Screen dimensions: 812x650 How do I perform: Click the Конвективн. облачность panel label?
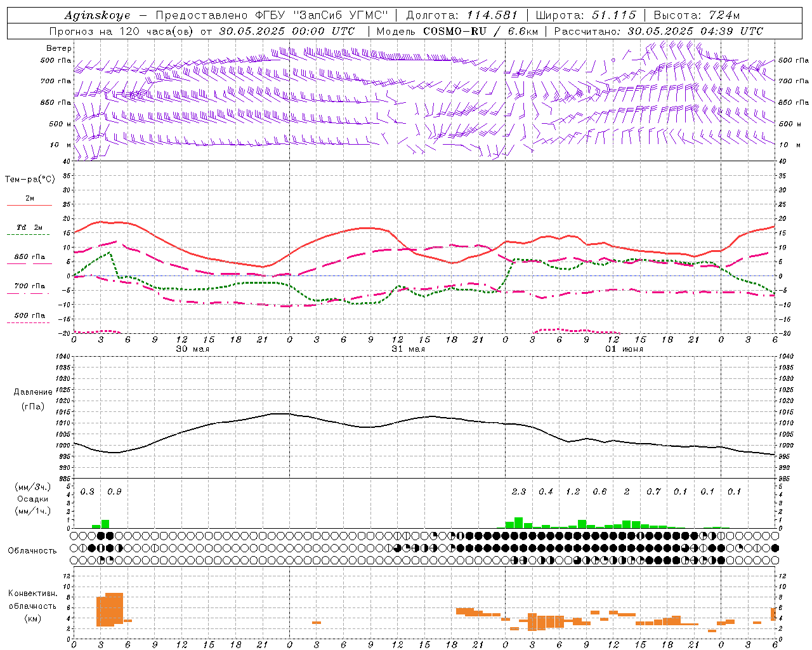(x=32, y=600)
